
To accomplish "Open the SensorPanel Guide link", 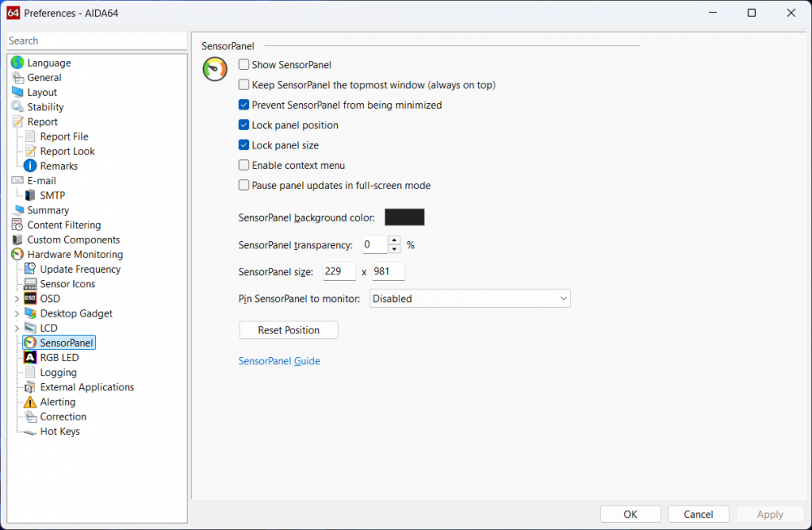I will tap(279, 360).
